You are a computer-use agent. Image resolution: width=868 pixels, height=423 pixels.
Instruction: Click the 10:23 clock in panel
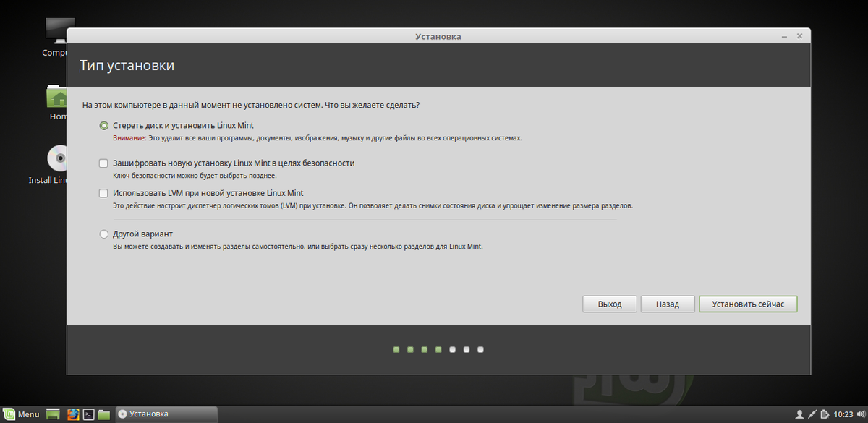[x=843, y=414]
